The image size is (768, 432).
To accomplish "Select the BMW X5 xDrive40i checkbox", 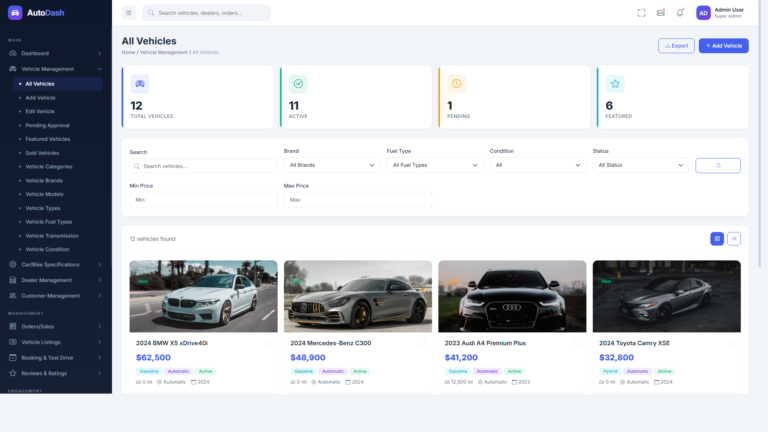I will click(x=268, y=343).
